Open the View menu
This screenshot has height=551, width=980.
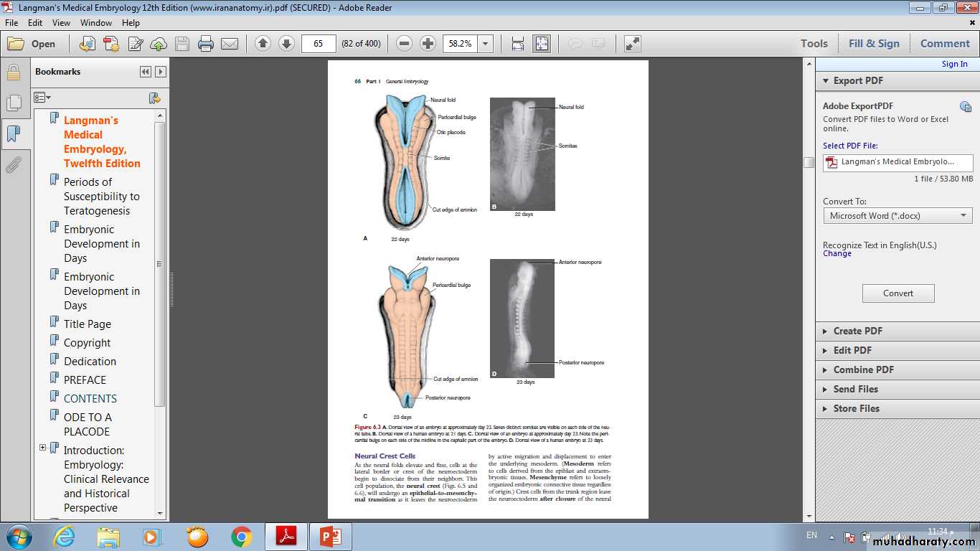click(x=61, y=23)
